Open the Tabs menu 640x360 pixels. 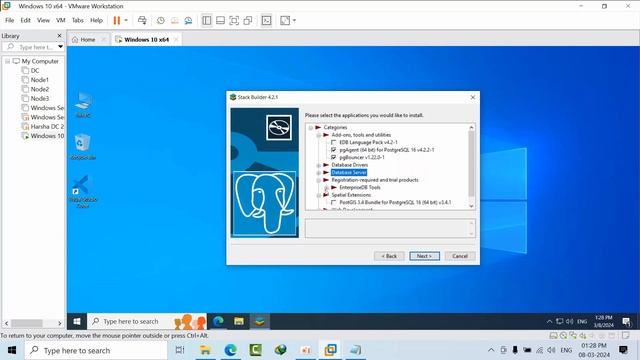coord(78,20)
